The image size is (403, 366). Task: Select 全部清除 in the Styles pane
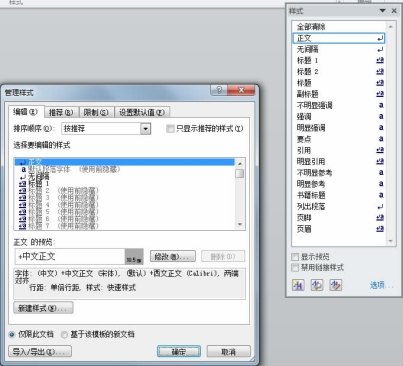pos(339,27)
